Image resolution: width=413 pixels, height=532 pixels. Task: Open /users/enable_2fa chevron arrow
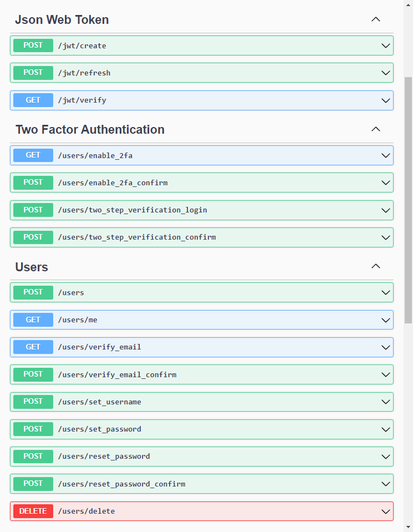[x=386, y=155]
